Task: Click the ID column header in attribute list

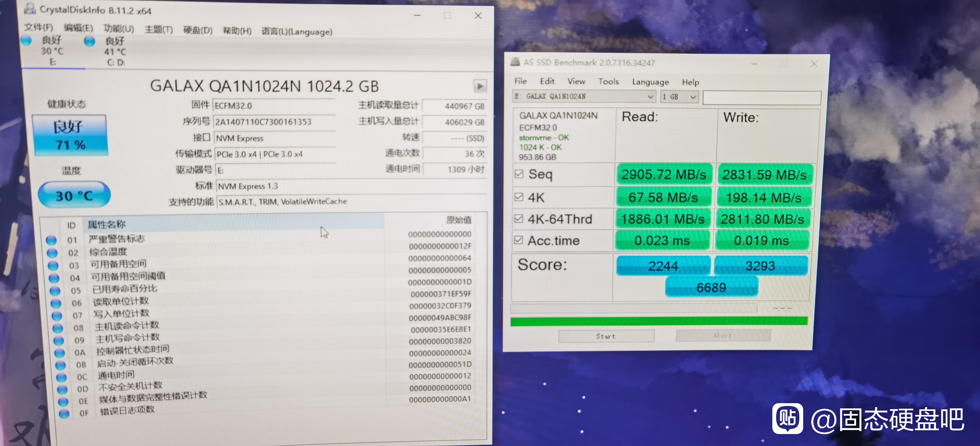Action: (72, 225)
